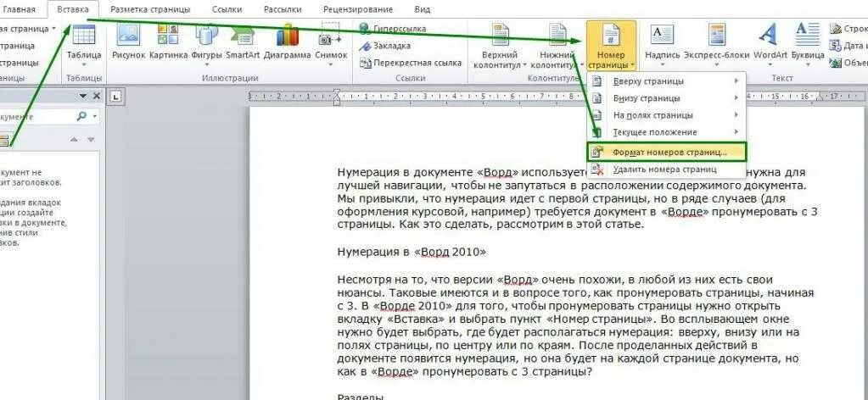Open the Картинка clip art tool
This screenshot has height=400, width=868.
168,42
